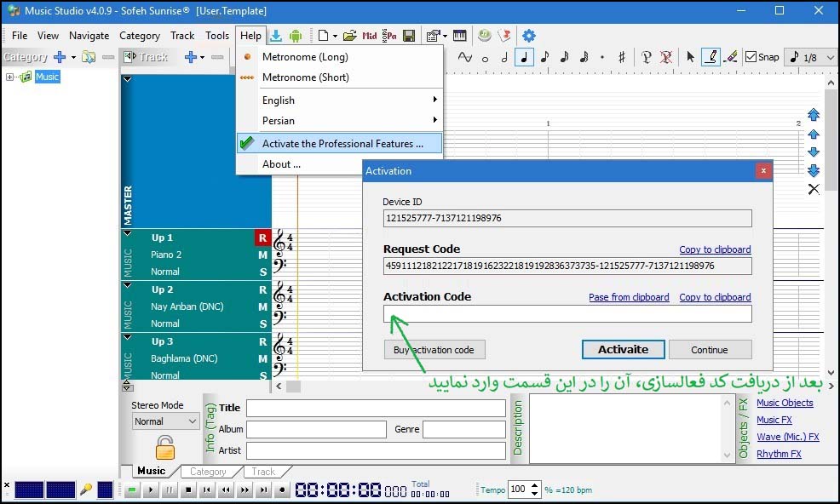
Task: Click the KORG Pa toolbar icon
Action: pyautogui.click(x=389, y=36)
